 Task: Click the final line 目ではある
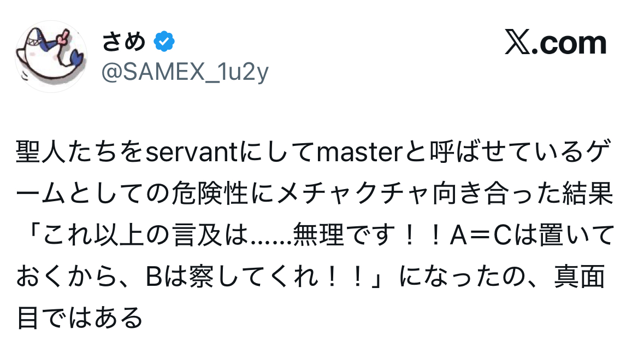[80, 318]
